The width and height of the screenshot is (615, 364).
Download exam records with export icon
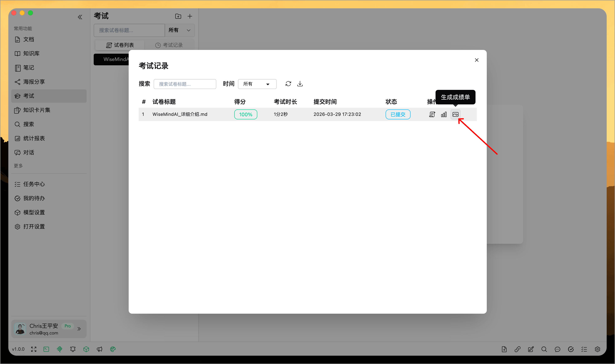tap(300, 84)
